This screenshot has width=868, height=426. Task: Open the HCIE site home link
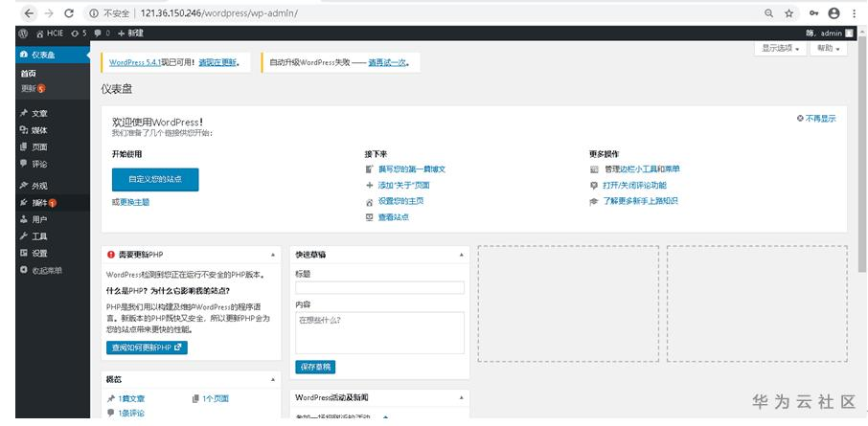point(51,34)
